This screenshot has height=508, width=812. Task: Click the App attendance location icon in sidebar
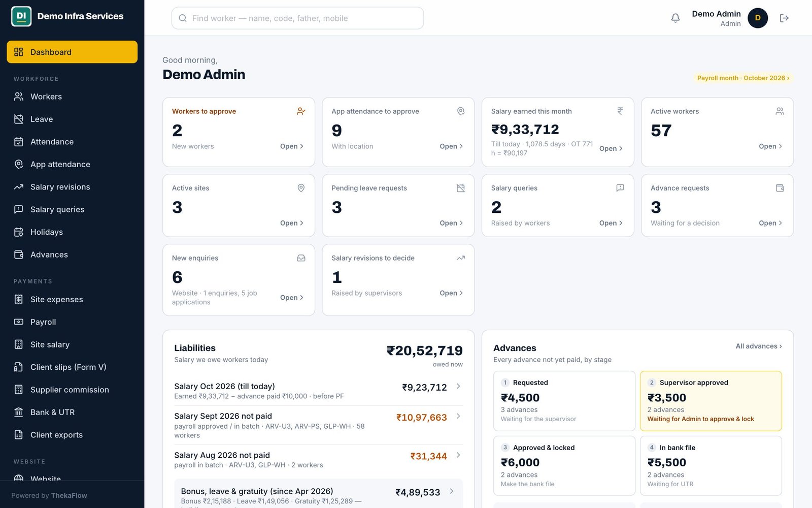coord(19,164)
